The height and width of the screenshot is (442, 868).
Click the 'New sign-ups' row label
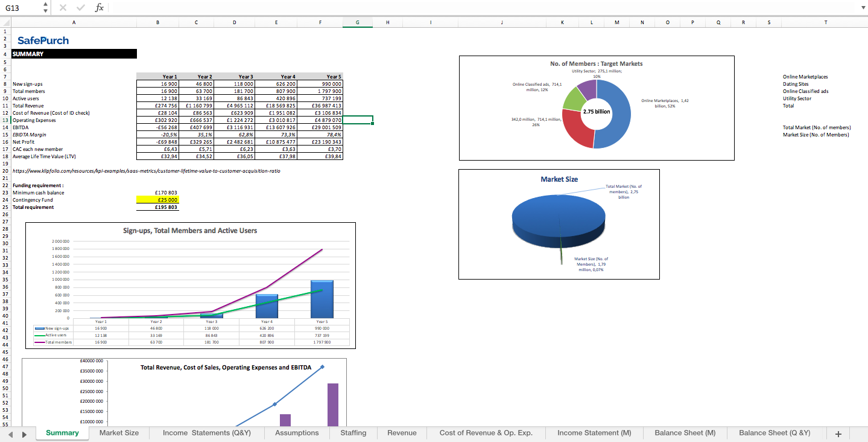coord(28,84)
